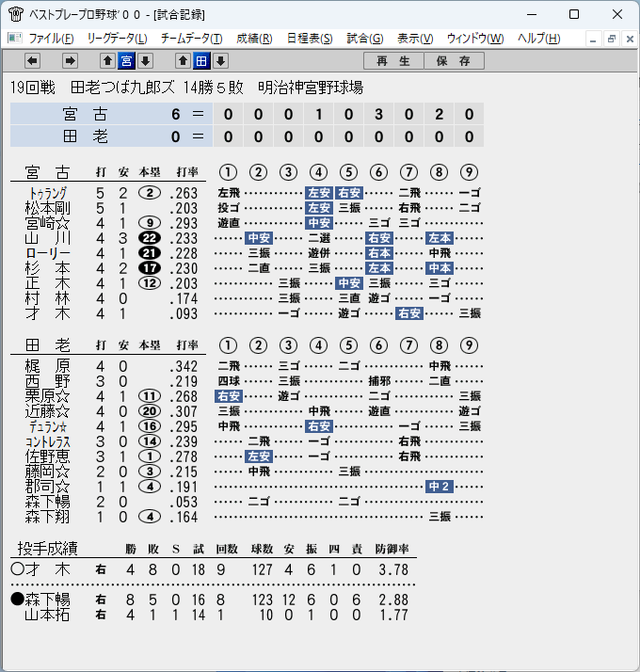Click the up arrow before 田 icon
Image resolution: width=640 pixels, height=672 pixels.
point(183,61)
